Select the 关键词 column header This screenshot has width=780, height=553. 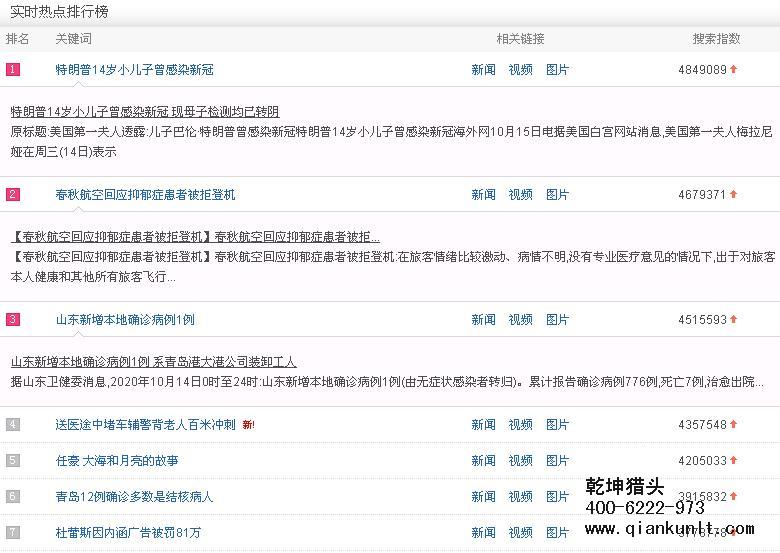[73, 39]
